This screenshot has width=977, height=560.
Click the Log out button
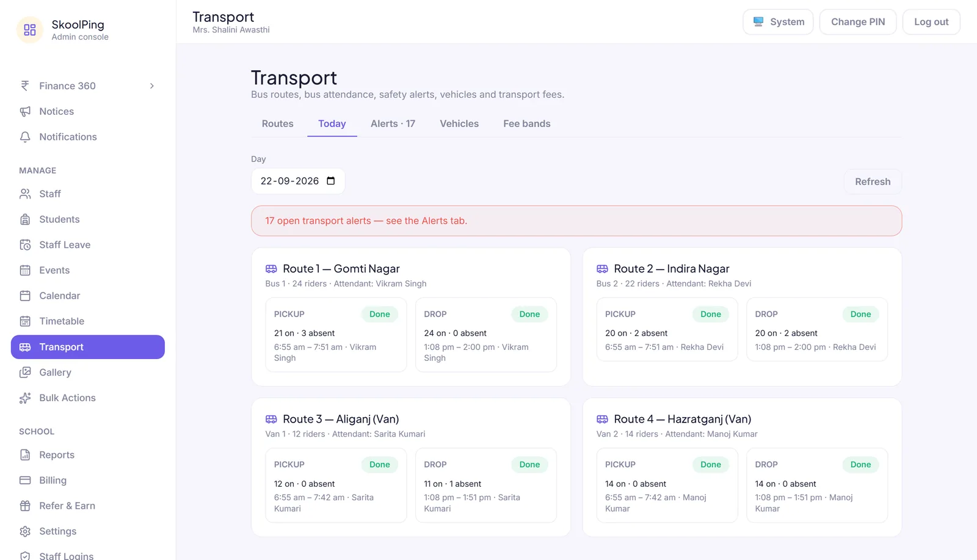[931, 22]
